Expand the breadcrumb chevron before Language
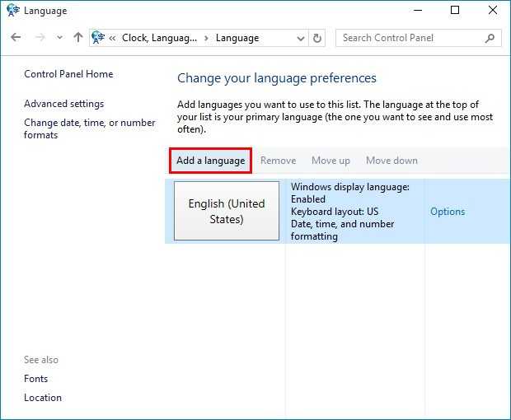This screenshot has width=511, height=420. [206, 39]
